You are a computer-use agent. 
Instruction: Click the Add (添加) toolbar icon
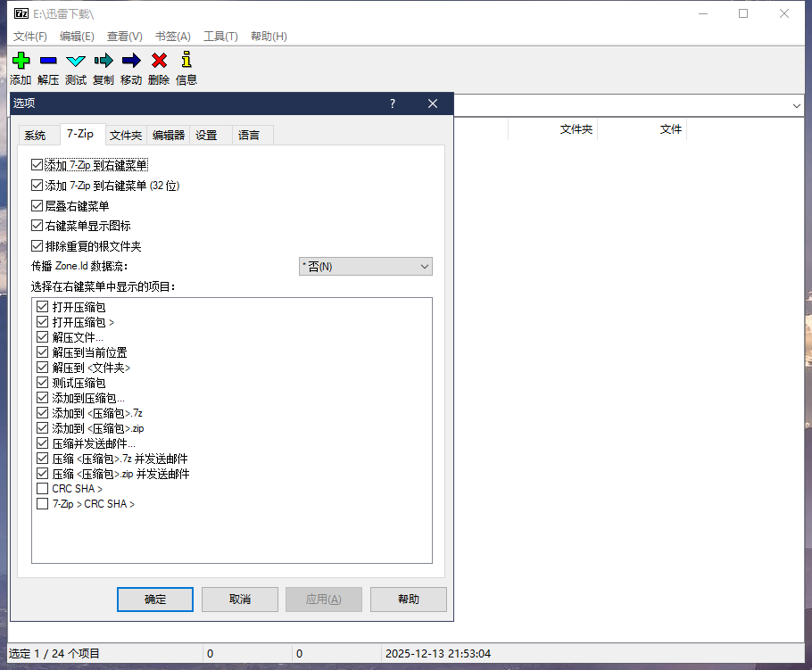(21, 60)
